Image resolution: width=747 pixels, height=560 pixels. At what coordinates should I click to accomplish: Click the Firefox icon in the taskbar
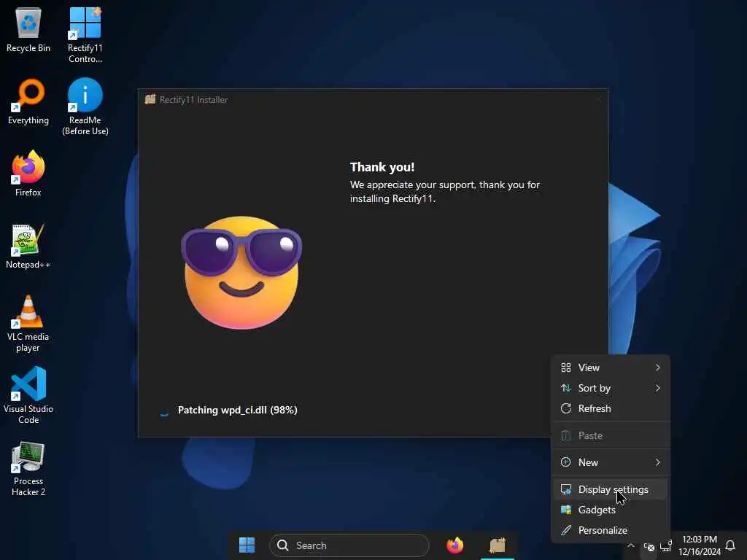(x=455, y=545)
